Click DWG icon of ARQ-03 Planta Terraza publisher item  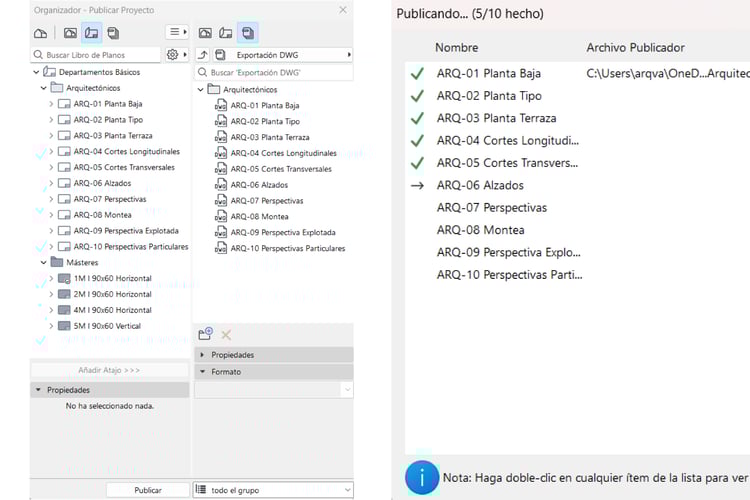(221, 137)
